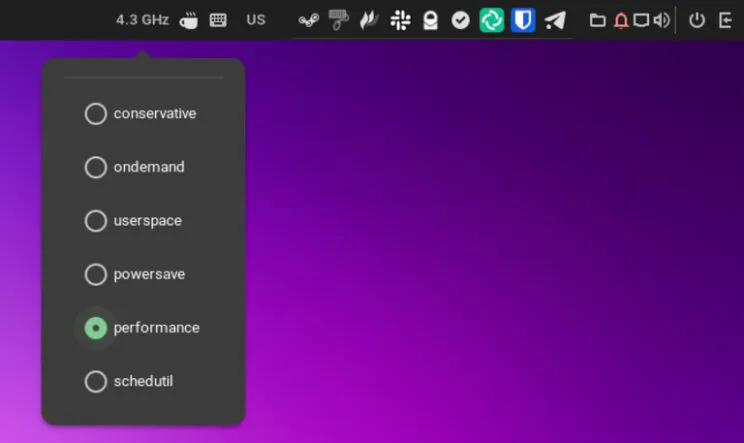
Task: Click the green circular sync icon
Action: click(x=491, y=20)
